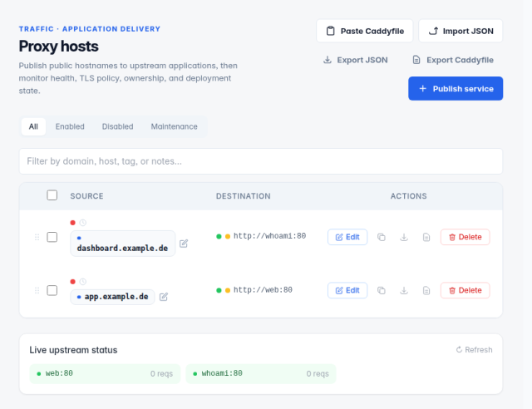Viewport: 532px width, 409px height.
Task: Click inline edit pencil beside app.example.de
Action: [x=164, y=297]
